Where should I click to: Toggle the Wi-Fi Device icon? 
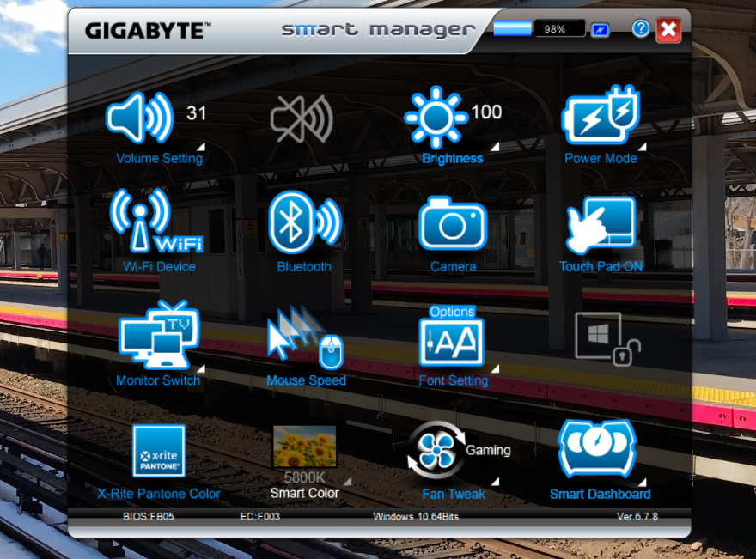tap(156, 222)
